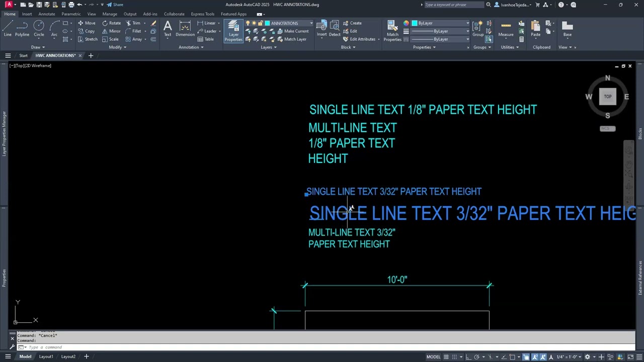Viewport: 644px width, 362px height.
Task: Click the Insert block tool
Action: click(321, 29)
